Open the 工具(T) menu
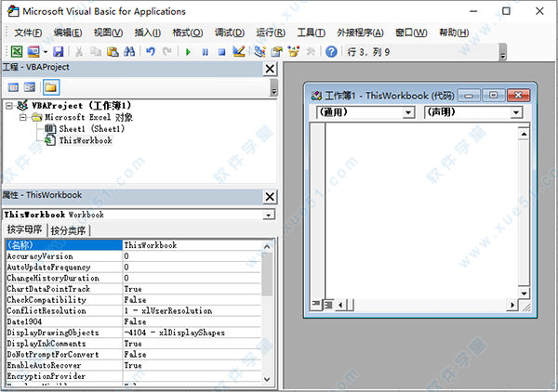558x392 pixels. coord(311,33)
